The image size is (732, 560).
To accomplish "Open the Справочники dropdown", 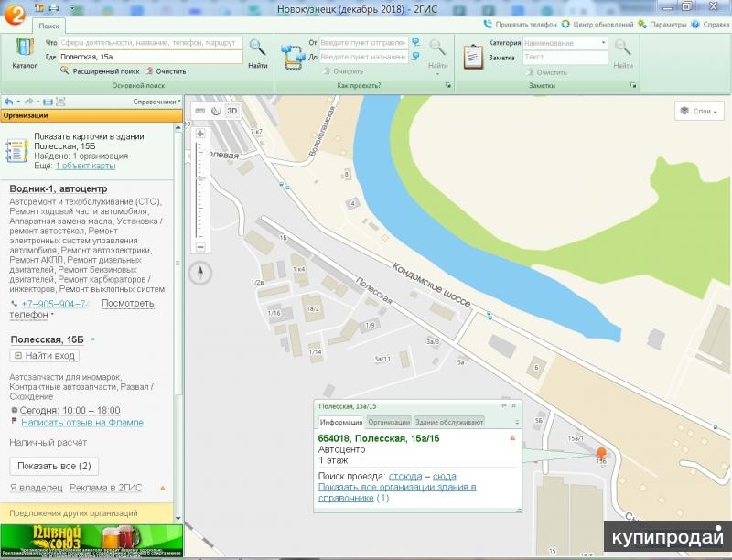I will click(156, 102).
